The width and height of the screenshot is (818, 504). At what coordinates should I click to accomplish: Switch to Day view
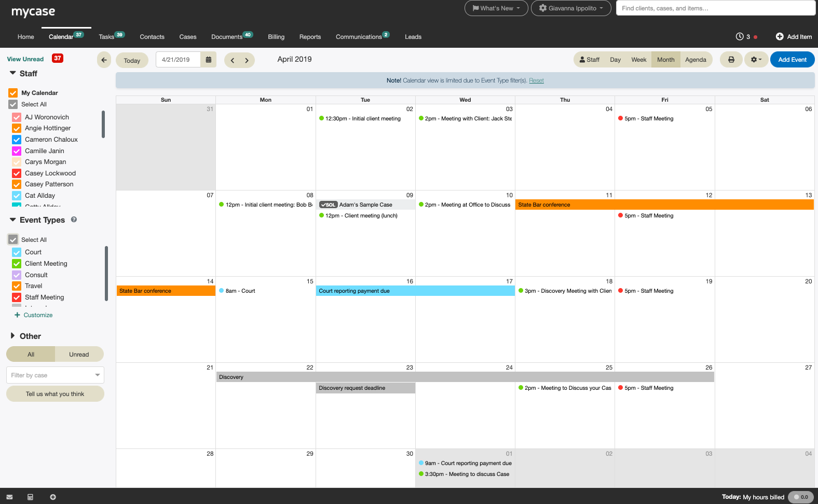point(615,60)
